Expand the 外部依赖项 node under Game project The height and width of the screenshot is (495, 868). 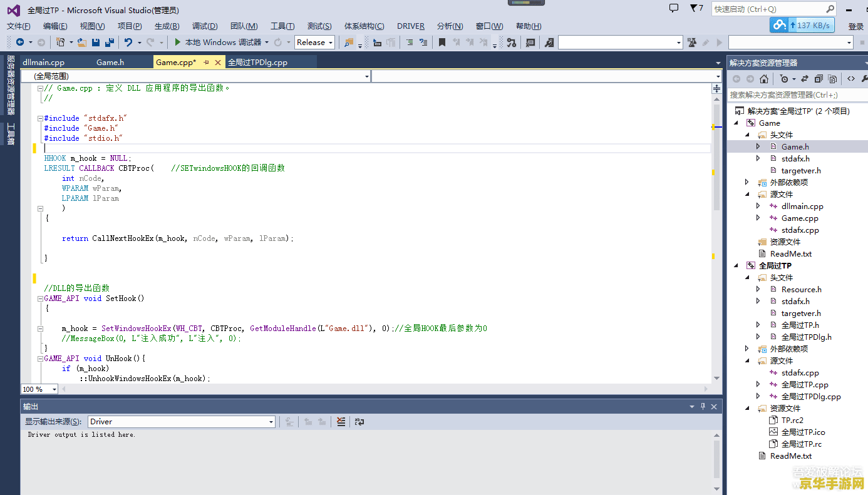(747, 183)
